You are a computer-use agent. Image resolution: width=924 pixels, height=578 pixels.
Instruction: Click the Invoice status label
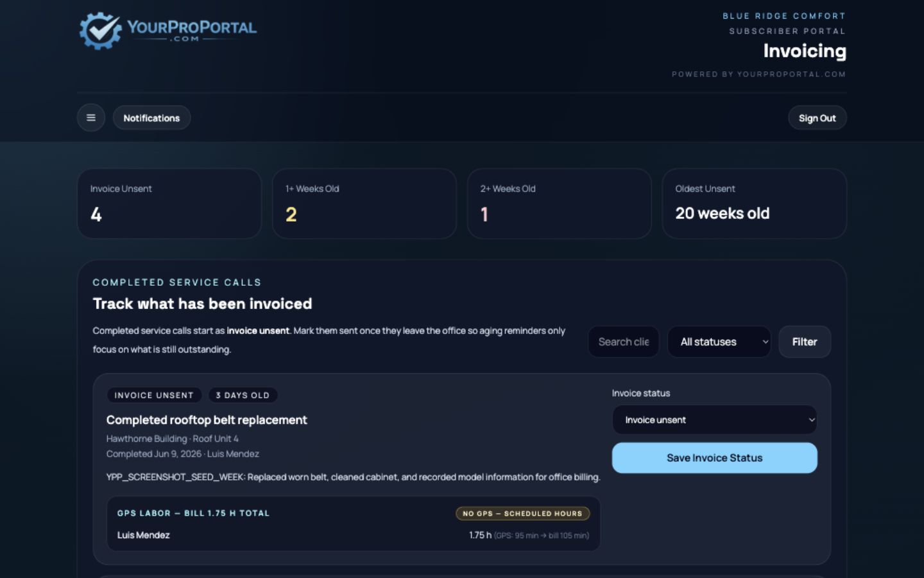click(641, 393)
